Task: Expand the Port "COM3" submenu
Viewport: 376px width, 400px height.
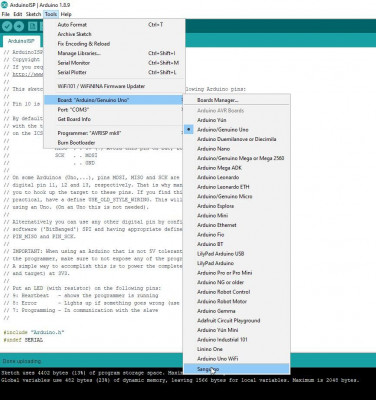Action: tap(114, 109)
